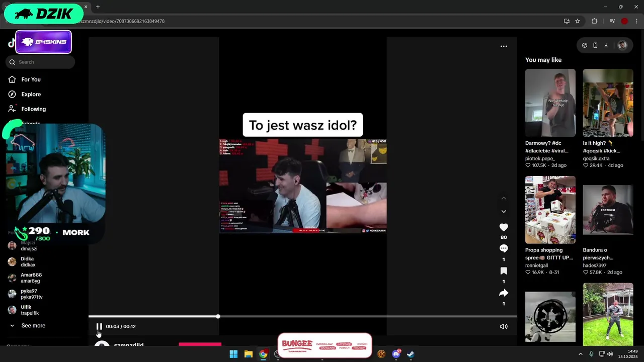
Task: Click the video's 'To jest wasz idol?' caption
Action: click(303, 125)
